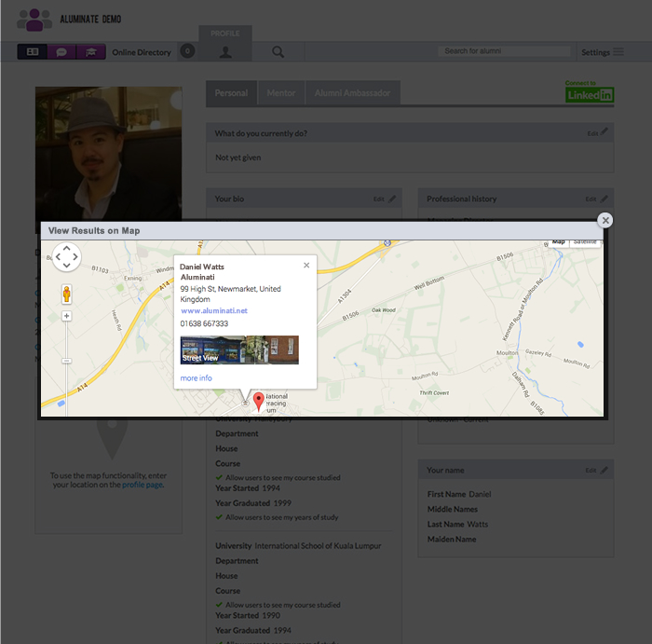
Task: Switch to the Mentor tab
Action: (x=280, y=93)
